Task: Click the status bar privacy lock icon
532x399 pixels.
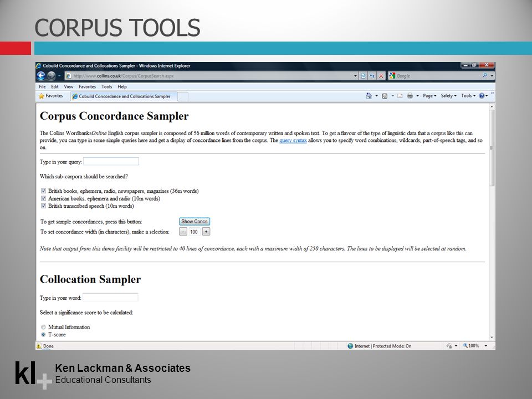Action: [x=449, y=346]
